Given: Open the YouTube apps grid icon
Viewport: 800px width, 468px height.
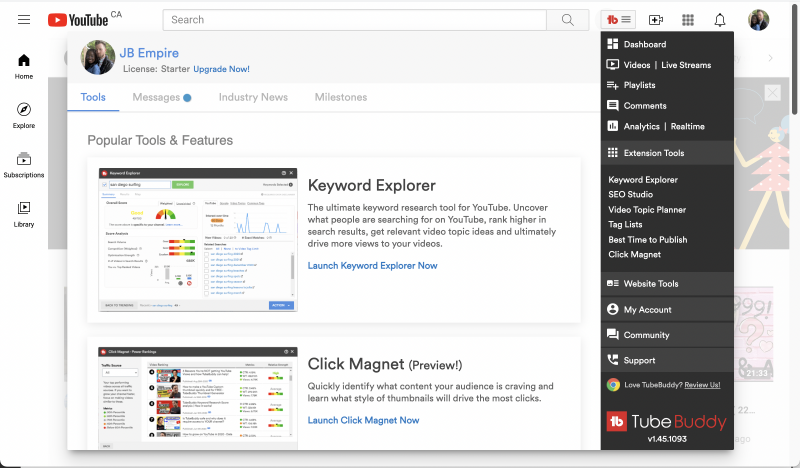Looking at the screenshot, I should click(688, 20).
